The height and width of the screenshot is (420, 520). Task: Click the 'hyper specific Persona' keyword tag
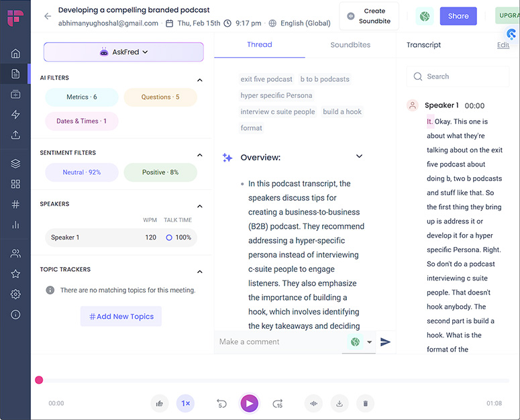(276, 95)
